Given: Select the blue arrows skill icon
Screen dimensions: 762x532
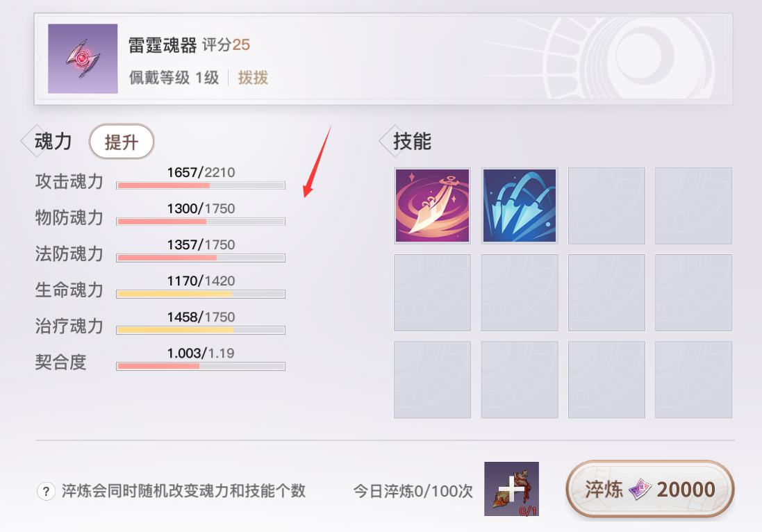Looking at the screenshot, I should (520, 206).
